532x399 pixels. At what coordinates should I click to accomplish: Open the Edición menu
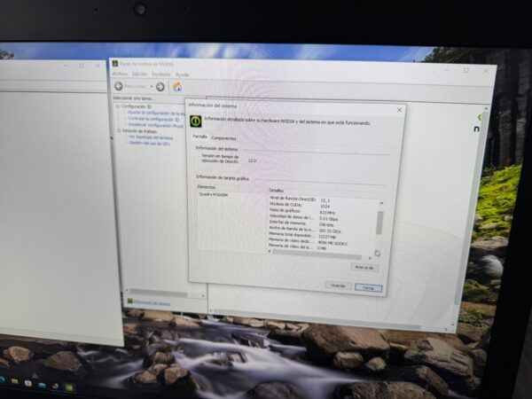[x=139, y=74]
